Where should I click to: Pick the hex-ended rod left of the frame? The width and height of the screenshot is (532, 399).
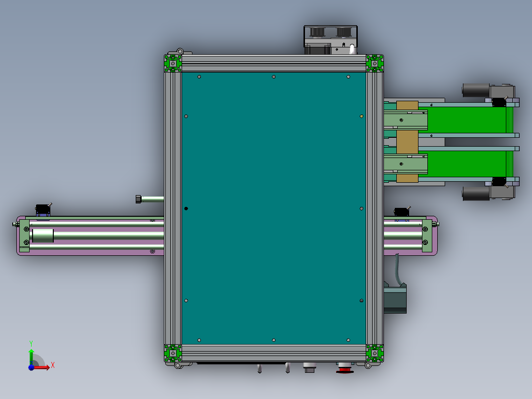[150, 199]
